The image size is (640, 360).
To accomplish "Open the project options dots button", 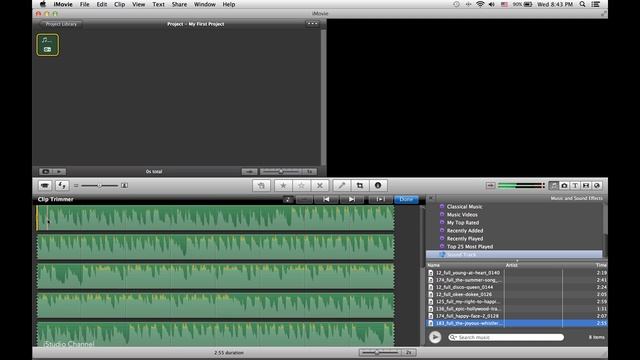I will 312,24.
